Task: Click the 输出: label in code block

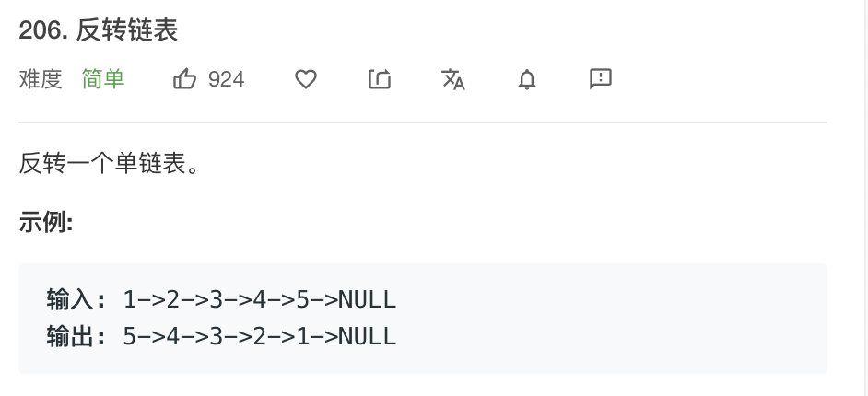Action: (76, 336)
